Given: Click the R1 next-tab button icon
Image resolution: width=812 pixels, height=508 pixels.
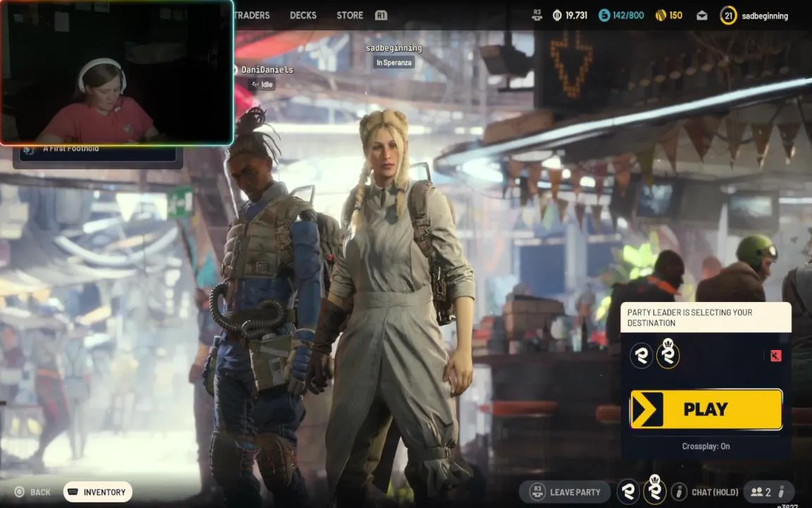Looking at the screenshot, I should click(381, 16).
